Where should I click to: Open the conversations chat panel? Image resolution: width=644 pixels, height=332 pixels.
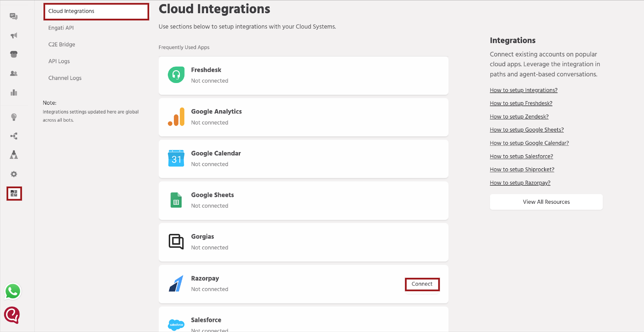[x=14, y=17]
